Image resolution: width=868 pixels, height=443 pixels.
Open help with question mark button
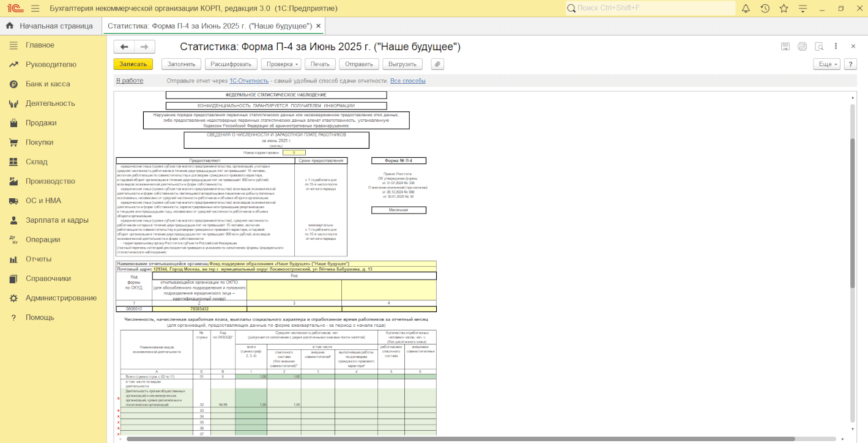[x=850, y=64]
